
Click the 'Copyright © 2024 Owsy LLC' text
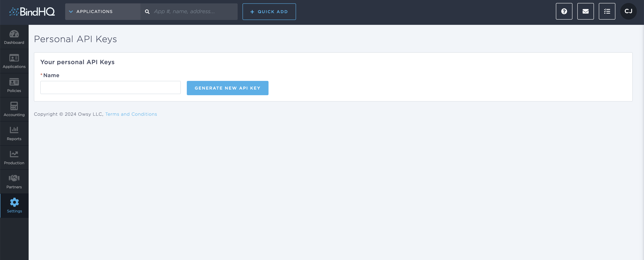point(69,114)
